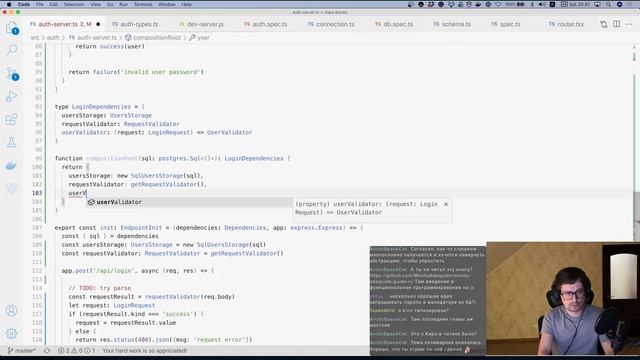
Task: Open the Edit menu
Action: click(x=53, y=4)
